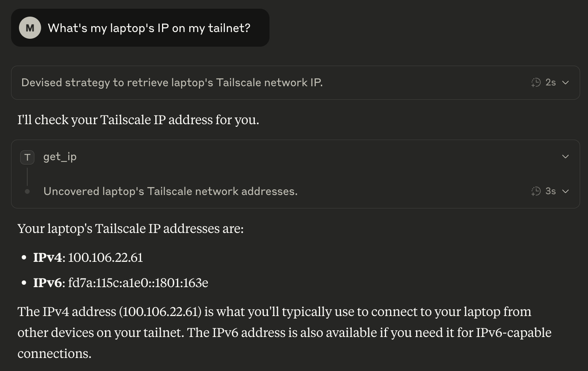
Task: Open the 'Uncovered laptop's Tailscale network addresses' step
Action: click(x=170, y=191)
